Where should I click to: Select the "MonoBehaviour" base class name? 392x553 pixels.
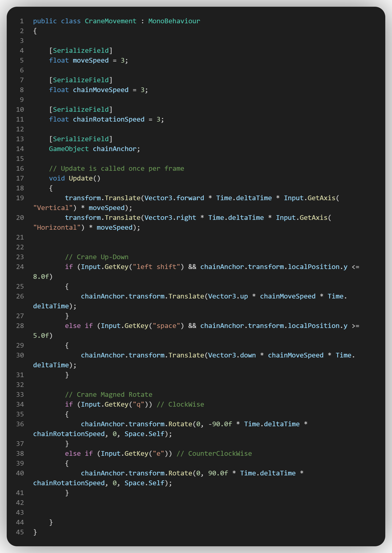pyautogui.click(x=174, y=21)
